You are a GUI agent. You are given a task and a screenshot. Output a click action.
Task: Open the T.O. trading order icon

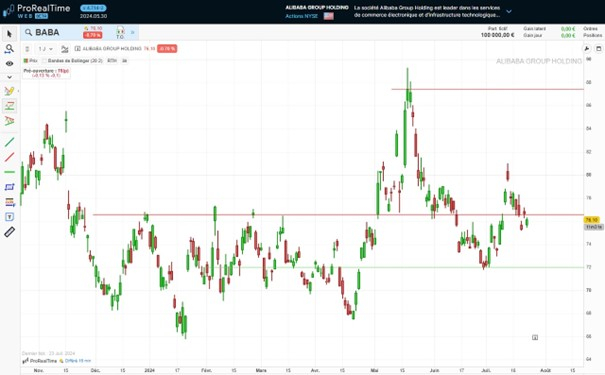pyautogui.click(x=120, y=32)
